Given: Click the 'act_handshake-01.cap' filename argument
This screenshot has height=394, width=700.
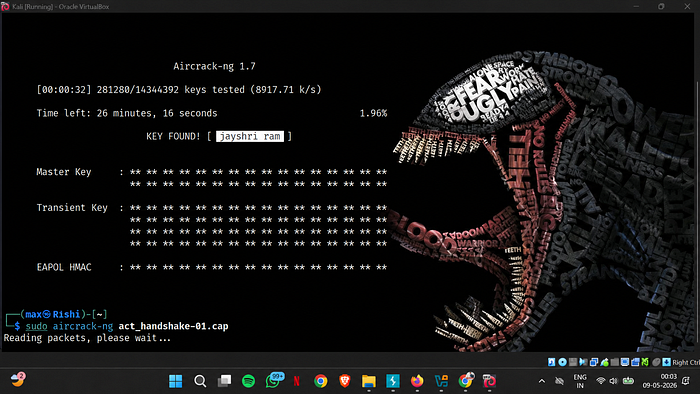Looking at the screenshot, I should click(x=173, y=326).
